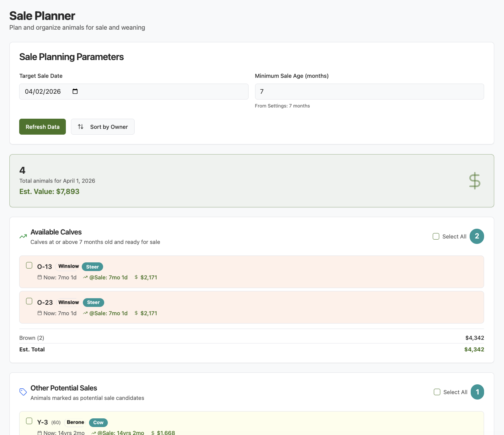This screenshot has height=435, width=504.
Task: Click the dollar icon before O-23 price $2,171
Action: click(x=136, y=313)
